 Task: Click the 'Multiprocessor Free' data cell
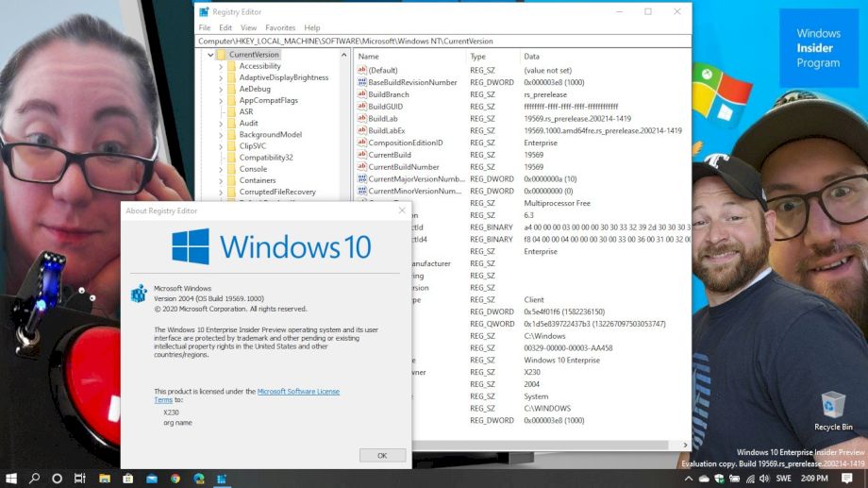pyautogui.click(x=557, y=203)
